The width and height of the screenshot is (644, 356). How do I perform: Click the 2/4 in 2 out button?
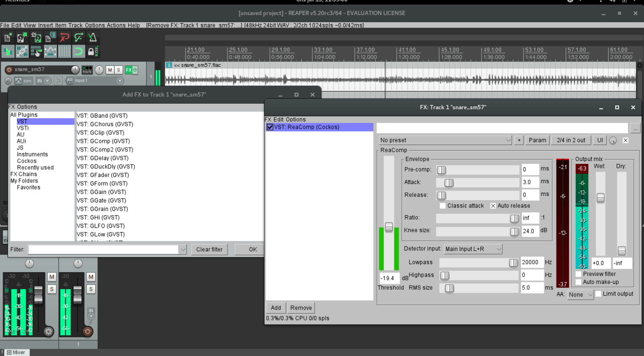coord(571,140)
